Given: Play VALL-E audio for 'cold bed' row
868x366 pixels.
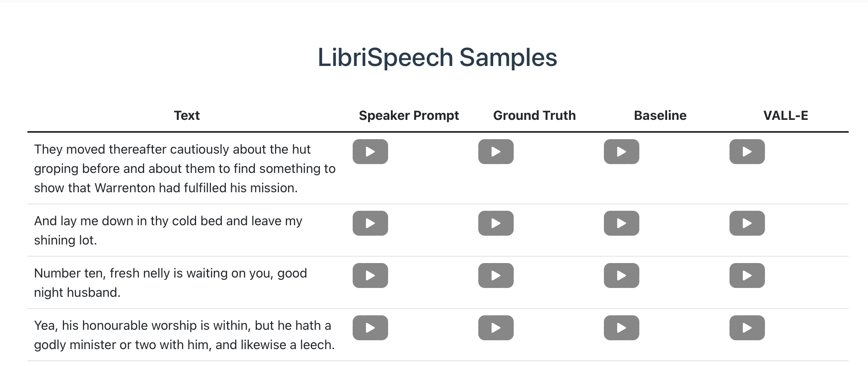Looking at the screenshot, I should (747, 223).
